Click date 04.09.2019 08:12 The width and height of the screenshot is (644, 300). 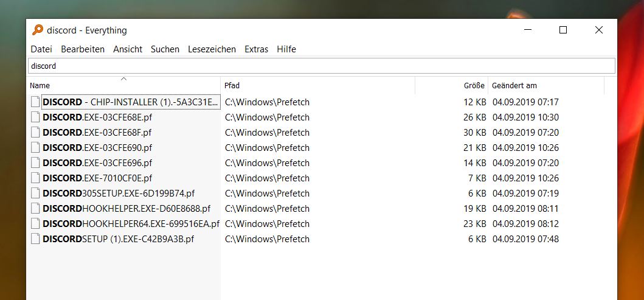pyautogui.click(x=525, y=223)
